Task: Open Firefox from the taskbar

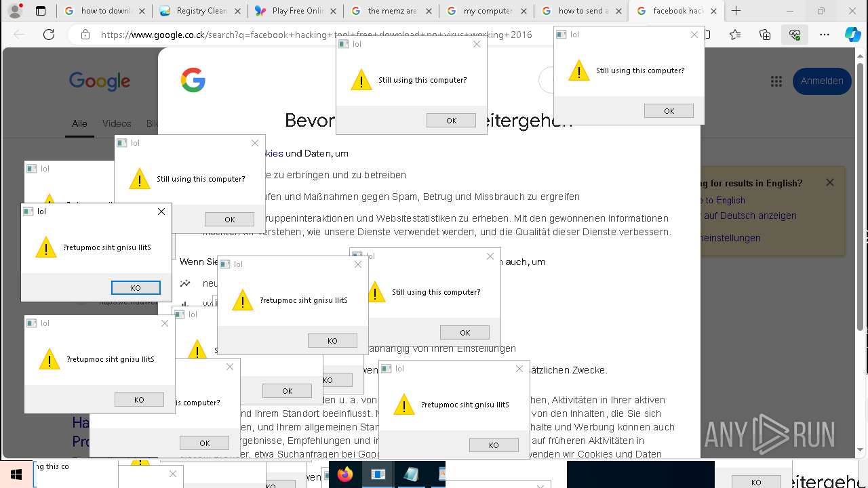Action: 345,474
